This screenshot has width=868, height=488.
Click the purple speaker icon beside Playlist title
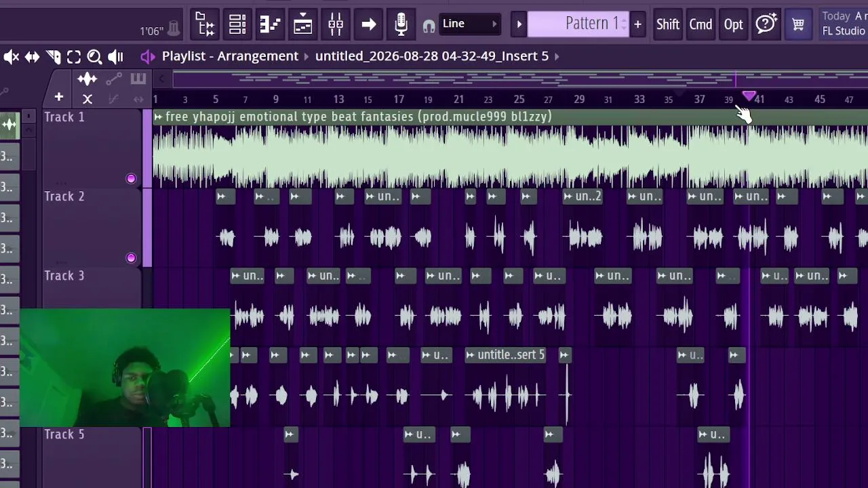point(147,56)
